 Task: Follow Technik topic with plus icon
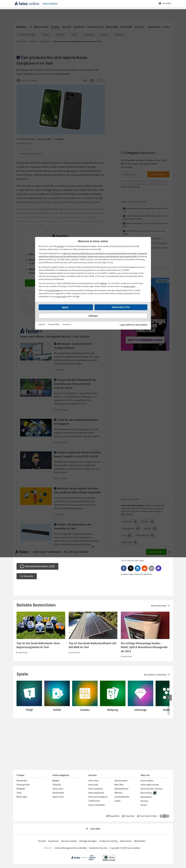(155, 528)
